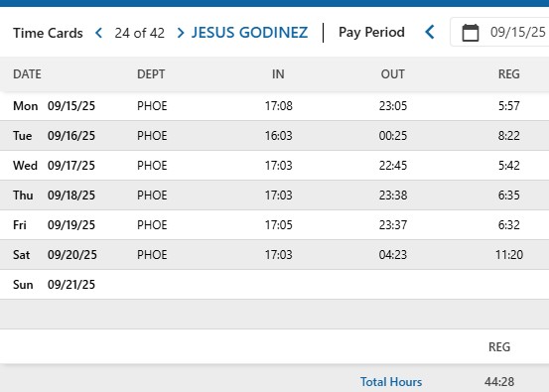Select Wednesday 09/17/25 date cell
549x392 pixels.
coord(71,165)
